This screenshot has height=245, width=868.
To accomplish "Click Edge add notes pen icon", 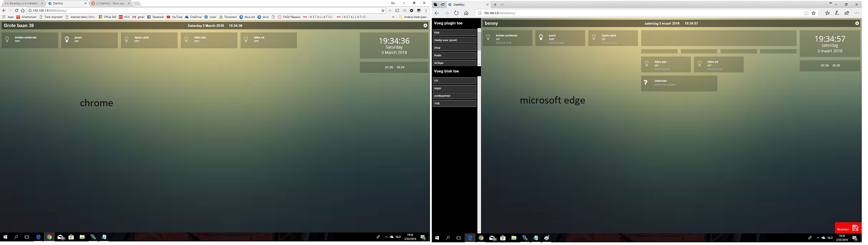I will tap(837, 13).
